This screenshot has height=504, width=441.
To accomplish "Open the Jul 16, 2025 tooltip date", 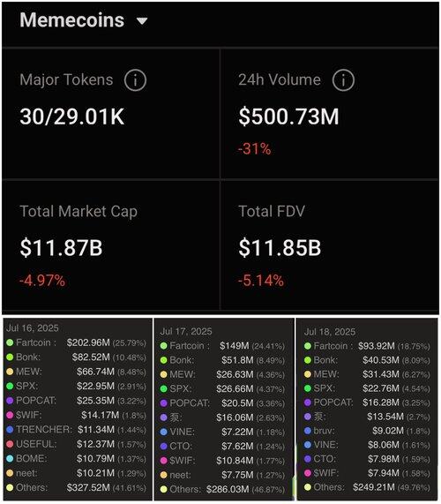I will coord(33,328).
